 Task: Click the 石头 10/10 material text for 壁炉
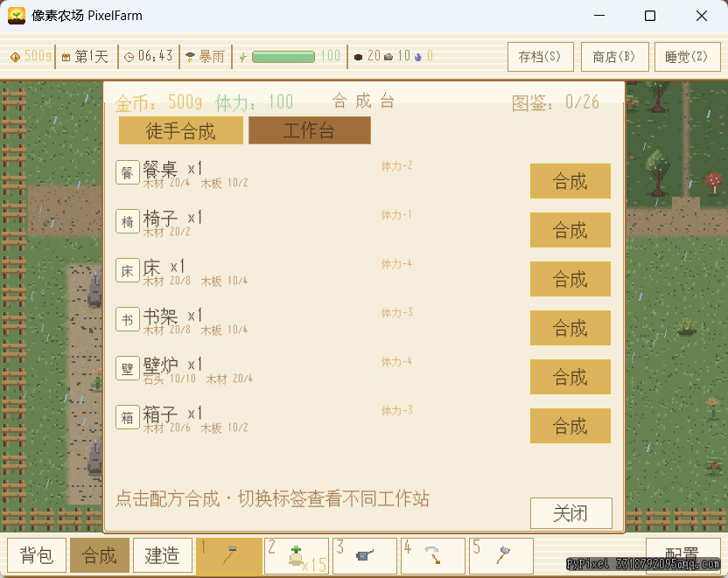pyautogui.click(x=170, y=379)
